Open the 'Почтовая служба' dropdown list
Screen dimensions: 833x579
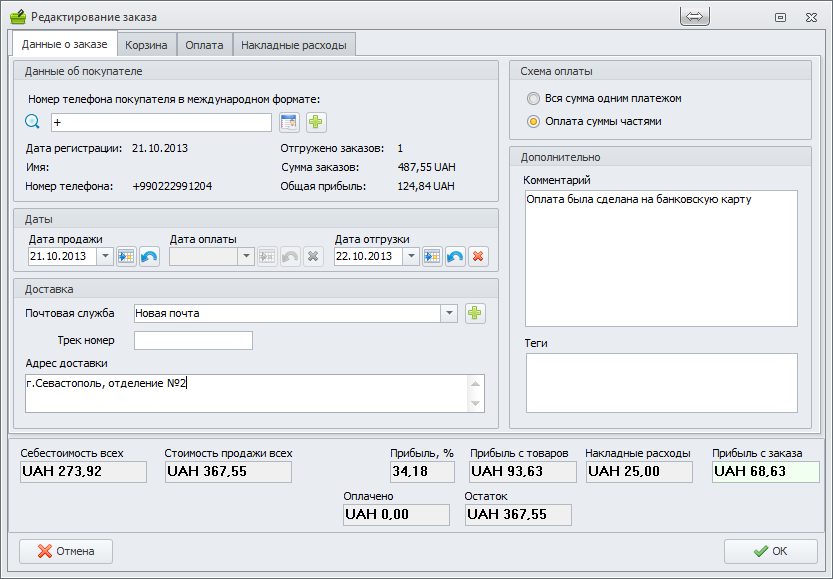(449, 313)
